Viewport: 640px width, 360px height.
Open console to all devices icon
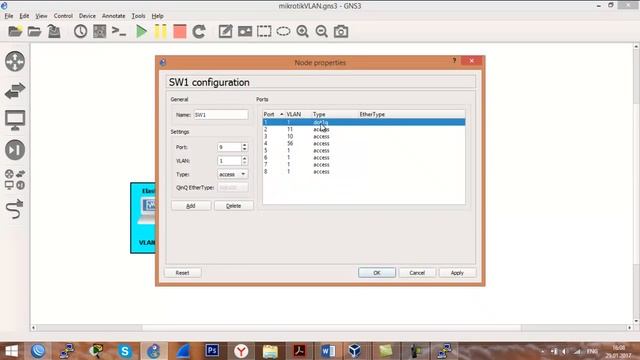click(x=119, y=31)
